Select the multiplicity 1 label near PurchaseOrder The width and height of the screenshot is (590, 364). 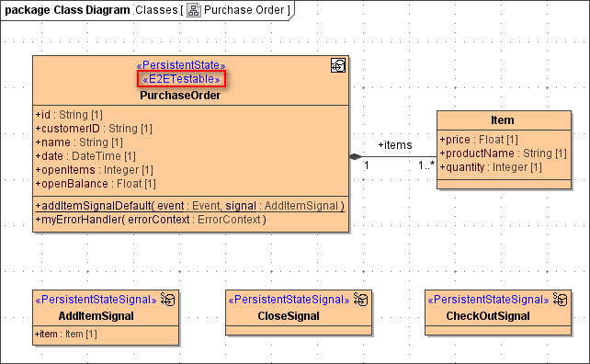tap(367, 165)
